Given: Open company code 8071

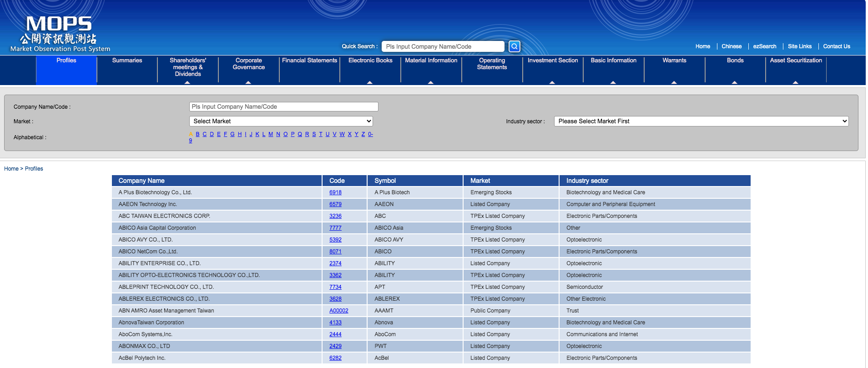Looking at the screenshot, I should point(335,252).
